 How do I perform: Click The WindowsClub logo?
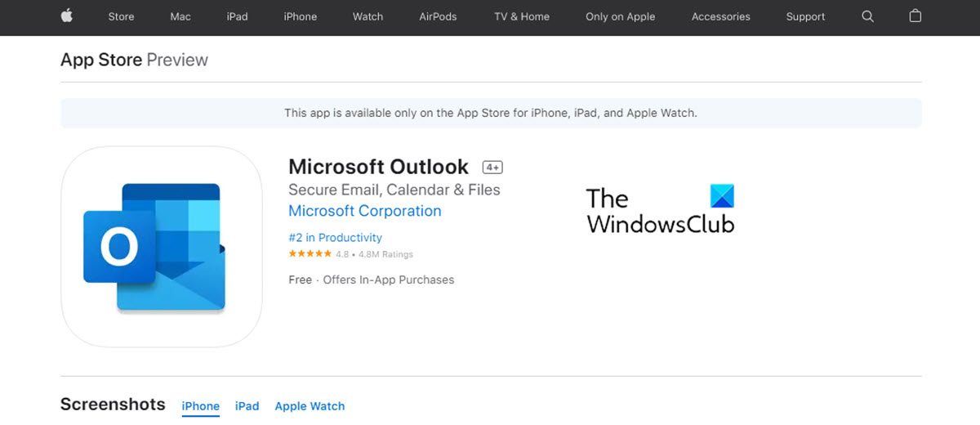[x=660, y=209]
